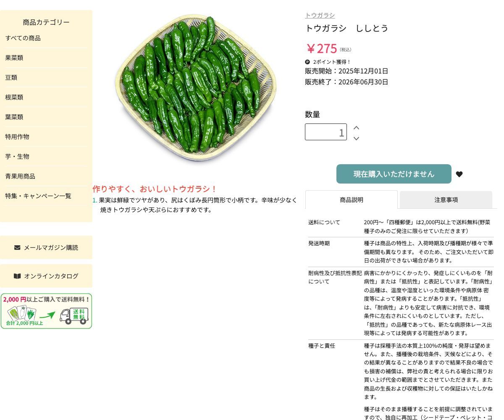Screen dimensions: 504x420
Task: Add item to favorites with heart icon
Action: [x=459, y=174]
